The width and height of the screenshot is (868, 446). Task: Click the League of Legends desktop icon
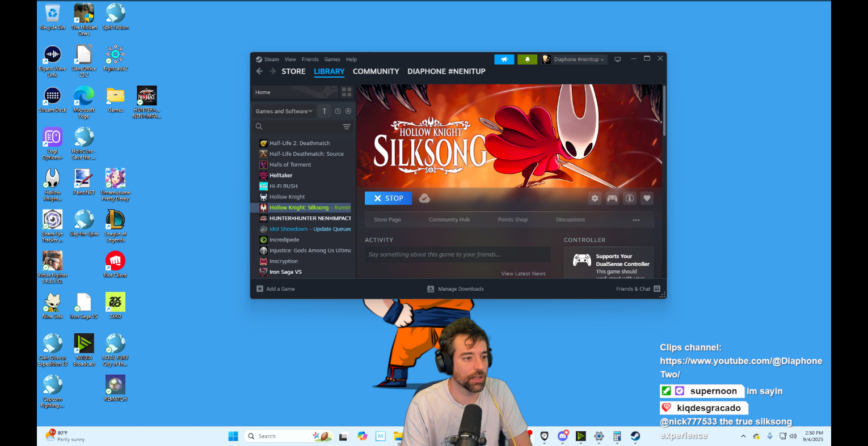[x=116, y=226]
